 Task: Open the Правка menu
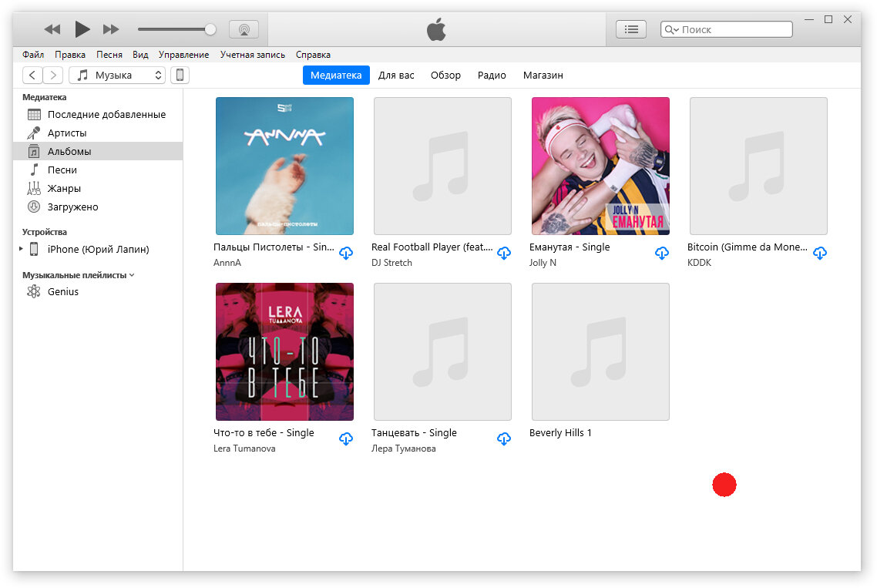[70, 54]
